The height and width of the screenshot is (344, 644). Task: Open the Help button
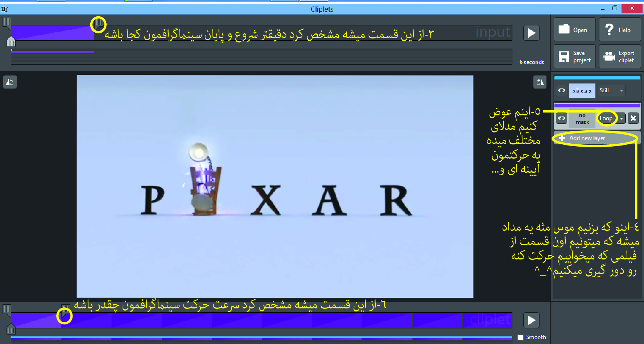point(620,29)
